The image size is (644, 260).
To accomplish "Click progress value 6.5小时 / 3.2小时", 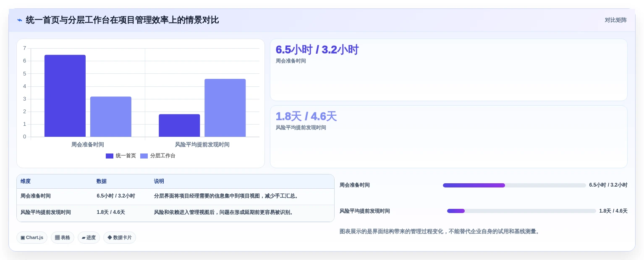I will coord(608,185).
